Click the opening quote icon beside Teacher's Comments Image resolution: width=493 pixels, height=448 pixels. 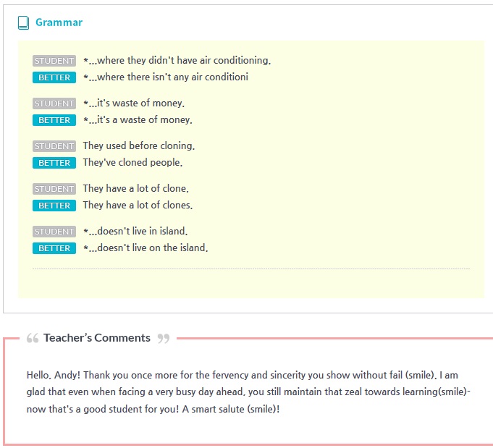[32, 338]
